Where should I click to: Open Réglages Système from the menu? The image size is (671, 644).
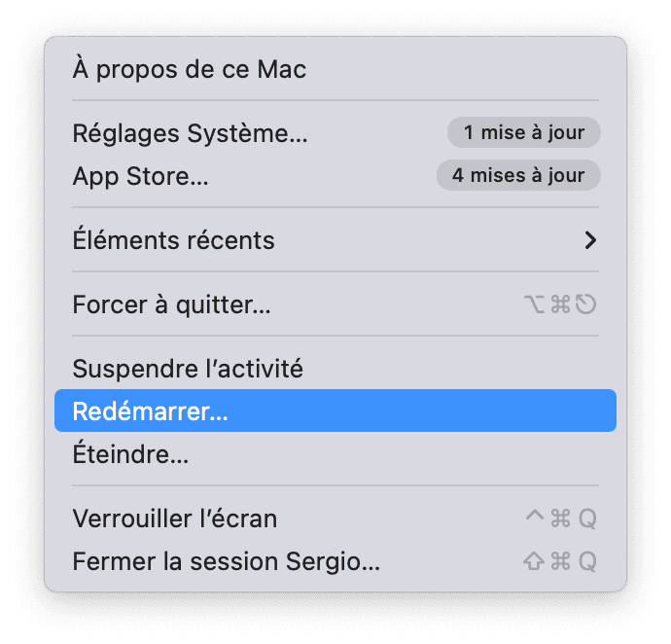click(x=191, y=133)
